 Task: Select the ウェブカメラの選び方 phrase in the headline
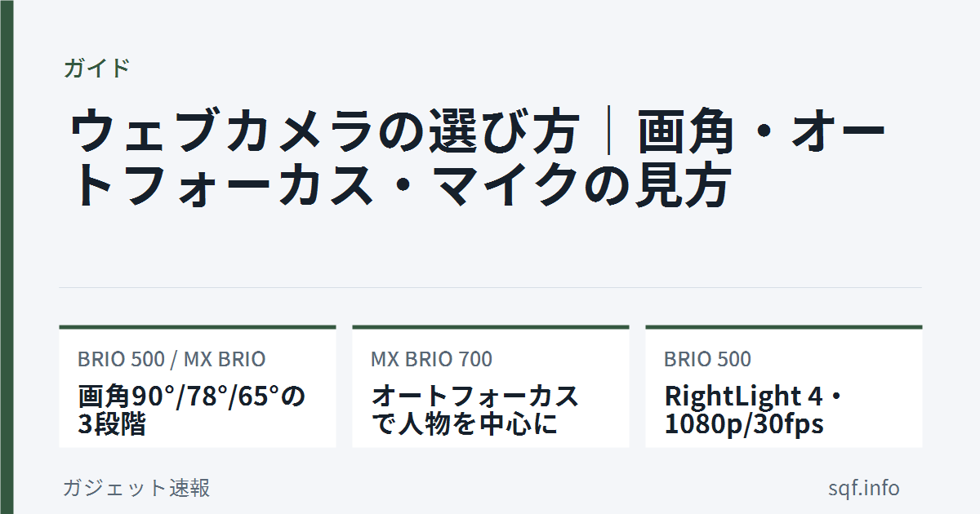(x=323, y=134)
